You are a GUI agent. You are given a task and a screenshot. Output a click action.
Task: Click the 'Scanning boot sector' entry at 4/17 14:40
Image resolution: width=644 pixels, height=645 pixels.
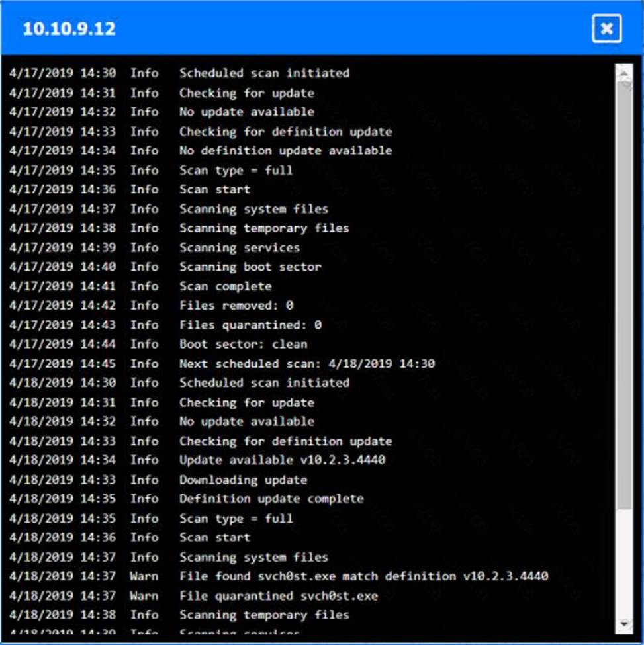pos(250,267)
